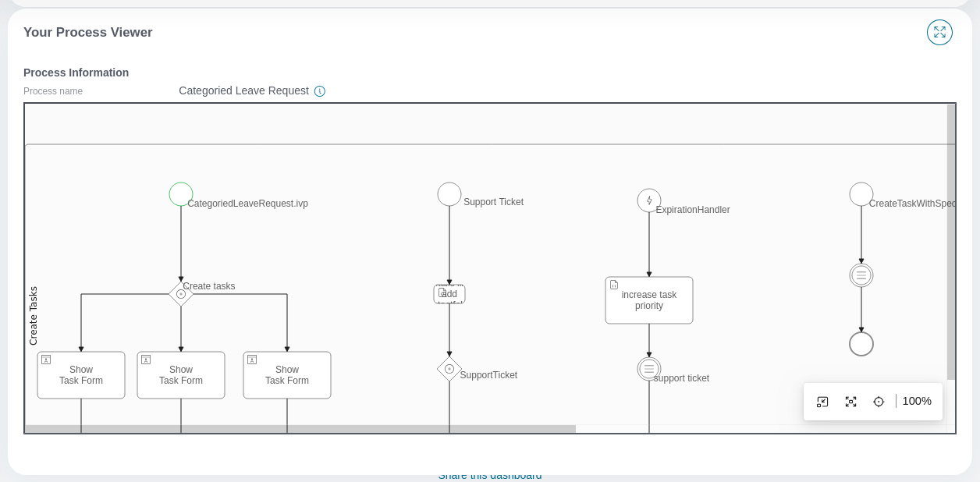Click the crosshair centering icon in the viewer controls
This screenshot has height=482, width=980.
coord(879,402)
